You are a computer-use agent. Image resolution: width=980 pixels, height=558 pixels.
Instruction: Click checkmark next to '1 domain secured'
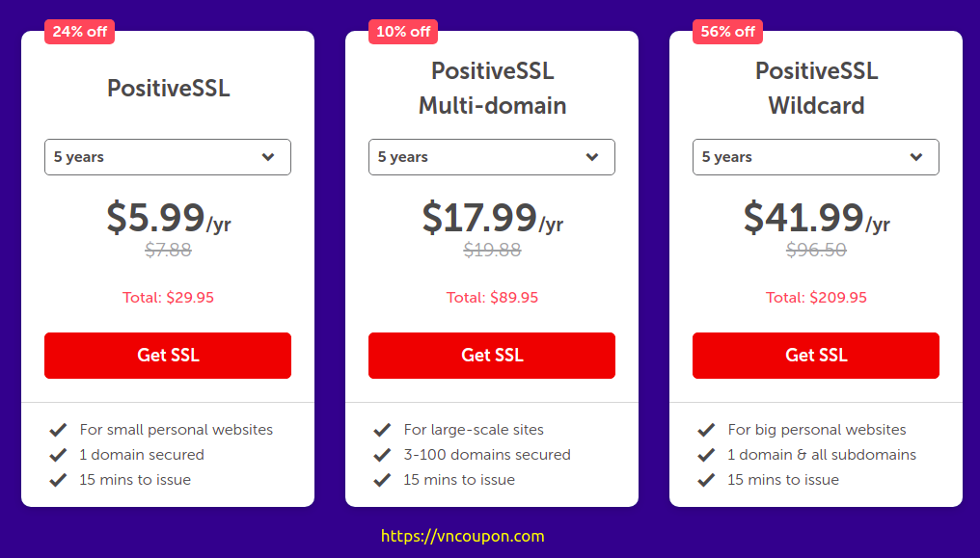tap(58, 455)
